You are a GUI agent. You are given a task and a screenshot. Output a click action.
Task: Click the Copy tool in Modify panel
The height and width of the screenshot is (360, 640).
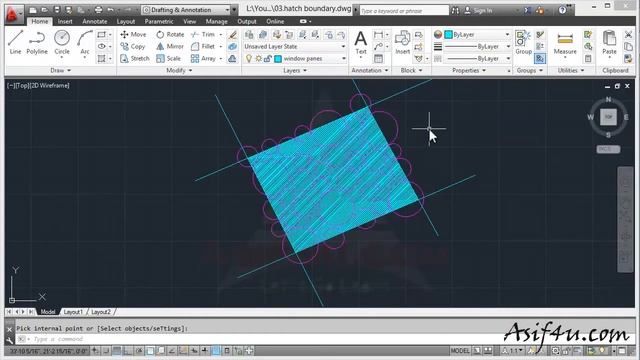click(x=133, y=47)
